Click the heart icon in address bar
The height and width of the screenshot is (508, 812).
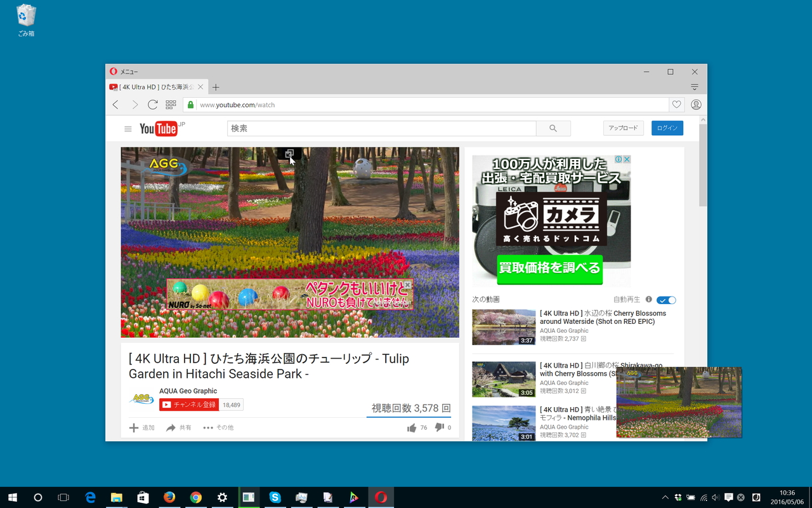[x=676, y=104]
